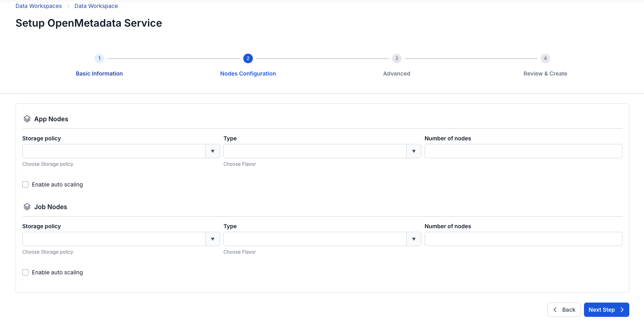The width and height of the screenshot is (644, 328).
Task: Click the Setup OpenMetadata Service heading
Action: click(x=89, y=23)
